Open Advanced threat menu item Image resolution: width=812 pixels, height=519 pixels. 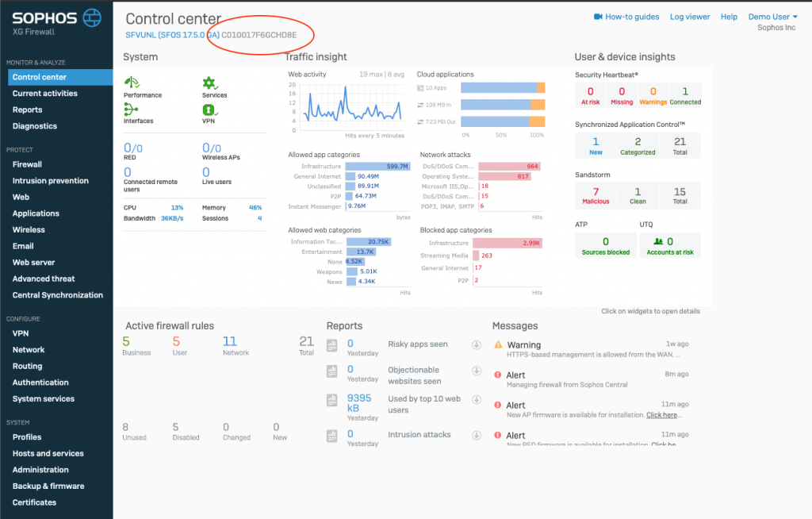click(44, 279)
